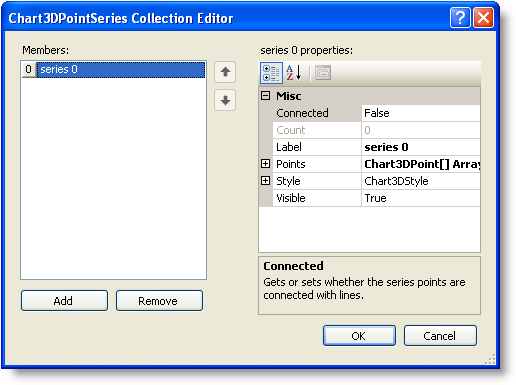Confirm changes with OK
The width and height of the screenshot is (516, 385).
coord(359,336)
